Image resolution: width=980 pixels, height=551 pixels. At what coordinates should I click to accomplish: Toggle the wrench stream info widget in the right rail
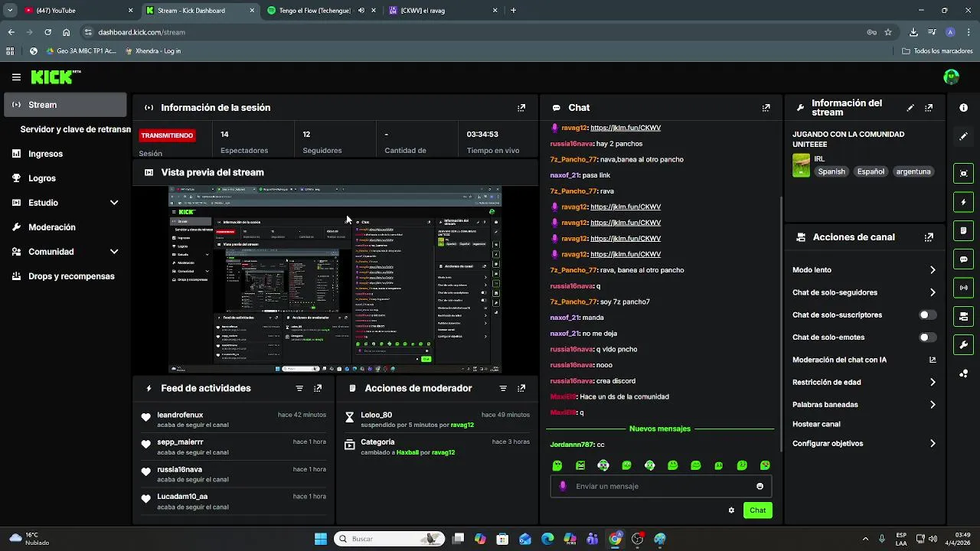tap(964, 345)
